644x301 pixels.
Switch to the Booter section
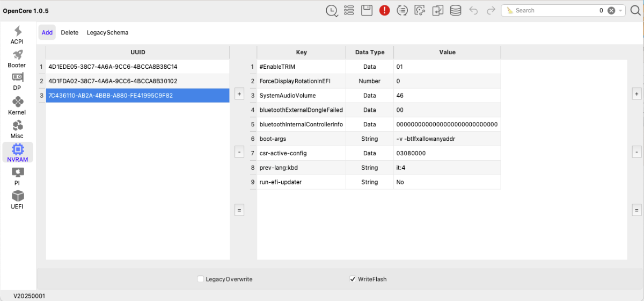click(17, 58)
